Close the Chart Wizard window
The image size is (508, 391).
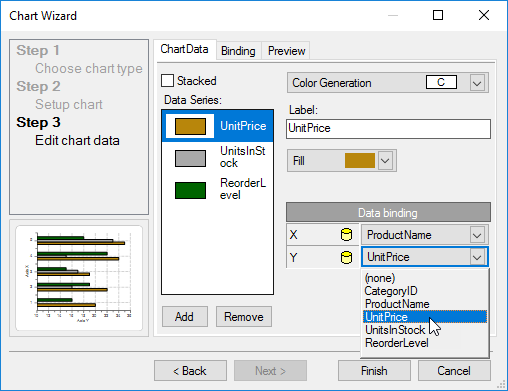tap(484, 15)
